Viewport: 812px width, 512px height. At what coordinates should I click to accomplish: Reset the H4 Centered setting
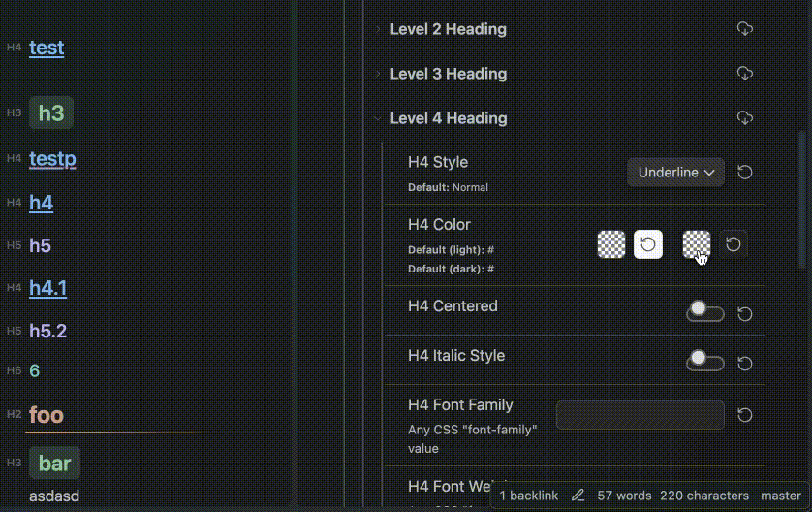[x=744, y=313]
